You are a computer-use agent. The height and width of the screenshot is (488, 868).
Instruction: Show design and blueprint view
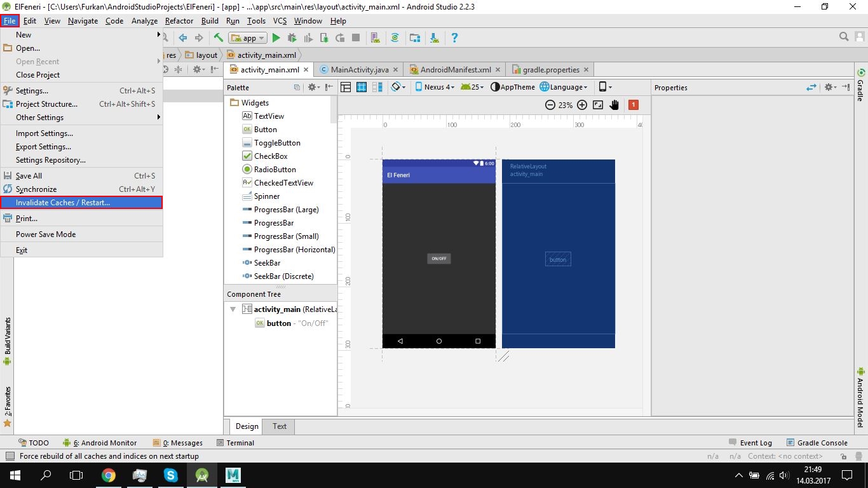tap(377, 87)
